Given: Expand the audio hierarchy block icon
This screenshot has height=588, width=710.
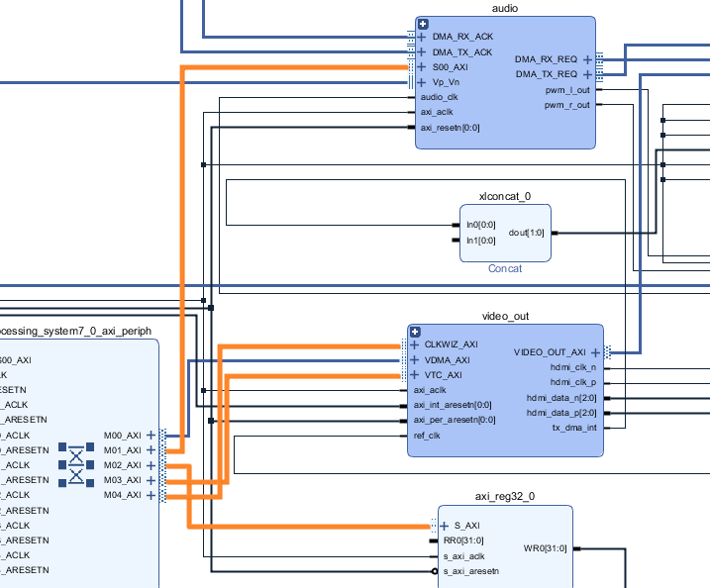Looking at the screenshot, I should click(423, 24).
